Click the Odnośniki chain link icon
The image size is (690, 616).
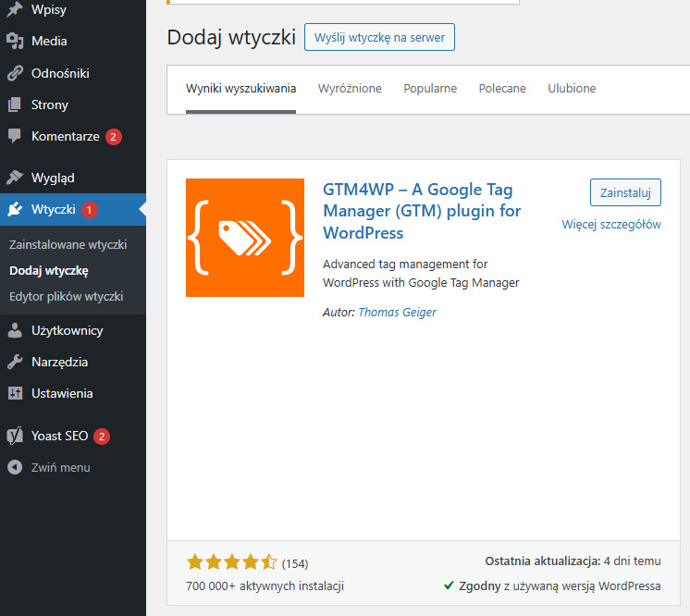click(15, 73)
